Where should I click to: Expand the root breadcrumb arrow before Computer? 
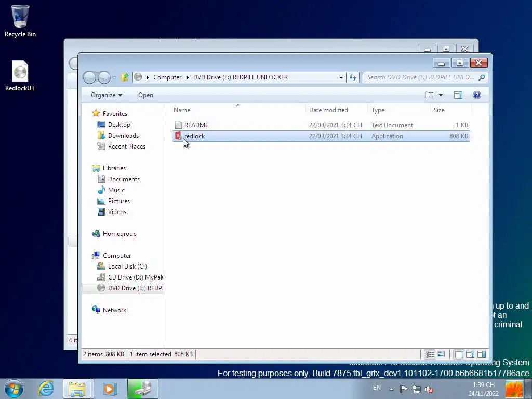click(x=147, y=78)
